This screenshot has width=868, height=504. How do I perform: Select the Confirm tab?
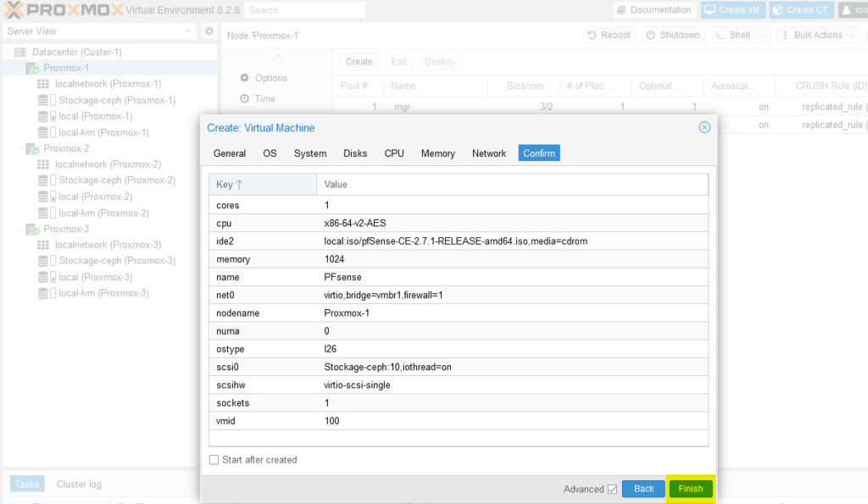539,153
